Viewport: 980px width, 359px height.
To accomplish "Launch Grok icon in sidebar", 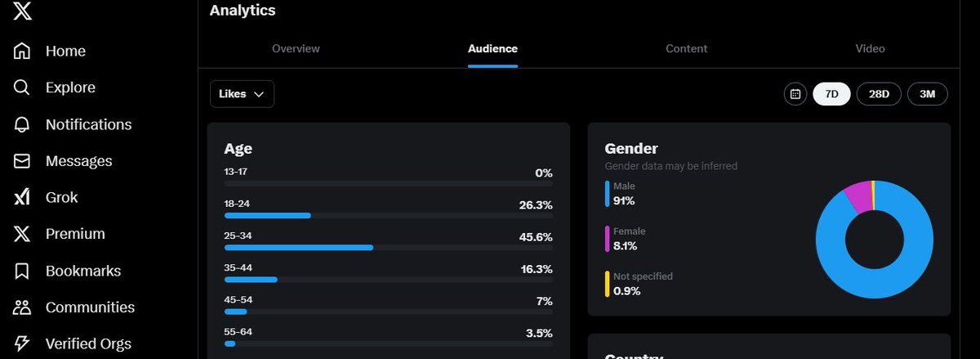I will (22, 197).
